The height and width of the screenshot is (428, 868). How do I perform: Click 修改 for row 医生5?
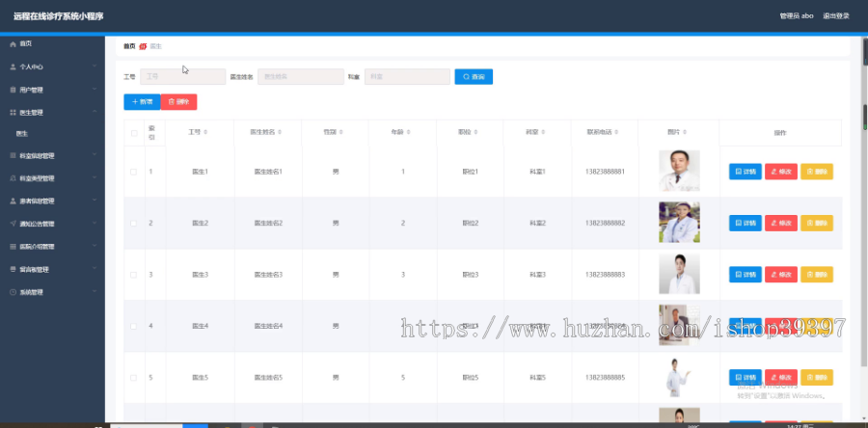pos(781,378)
